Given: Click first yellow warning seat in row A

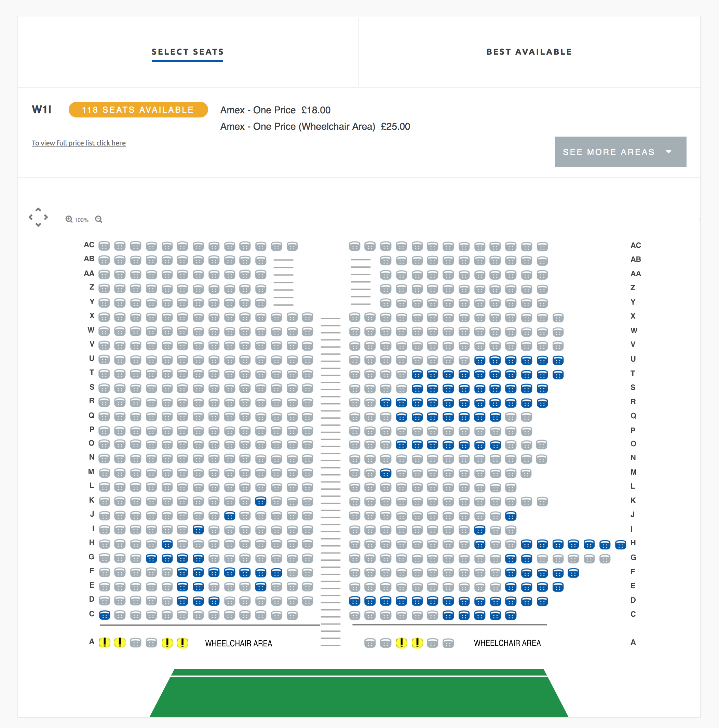Looking at the screenshot, I should click(105, 643).
